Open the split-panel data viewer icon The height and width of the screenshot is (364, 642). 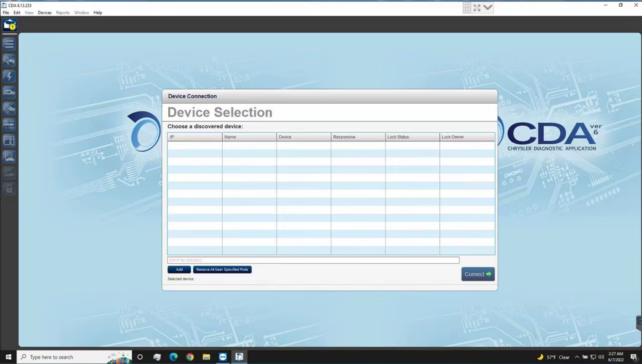point(9,140)
